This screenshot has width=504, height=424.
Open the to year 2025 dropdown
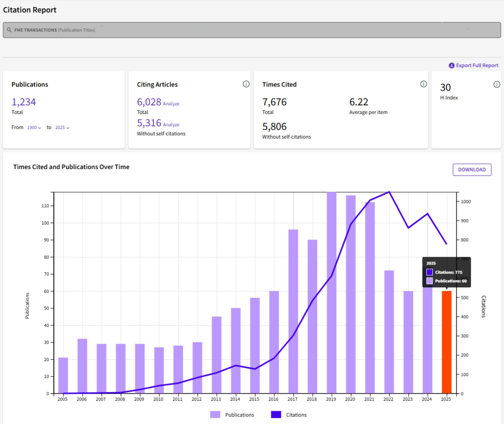point(62,128)
